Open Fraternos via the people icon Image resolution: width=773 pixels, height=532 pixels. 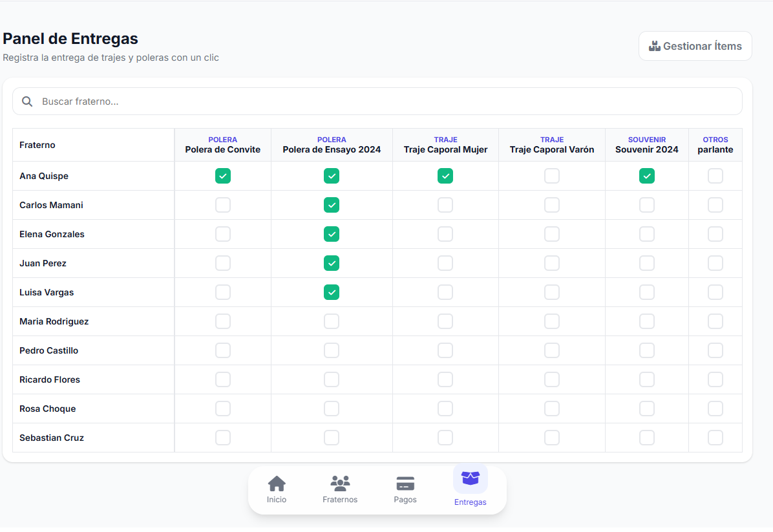pos(340,484)
